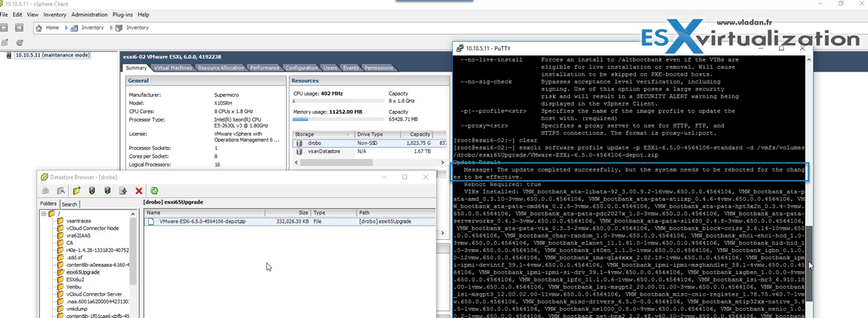The height and width of the screenshot is (318, 868).
Task: Click the Datastore Browser title bar icon
Action: [44, 177]
